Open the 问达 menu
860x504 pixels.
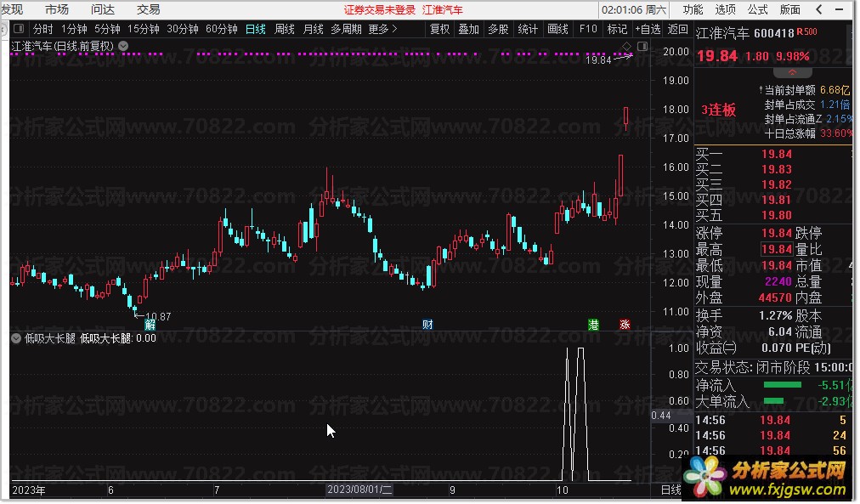coord(103,9)
